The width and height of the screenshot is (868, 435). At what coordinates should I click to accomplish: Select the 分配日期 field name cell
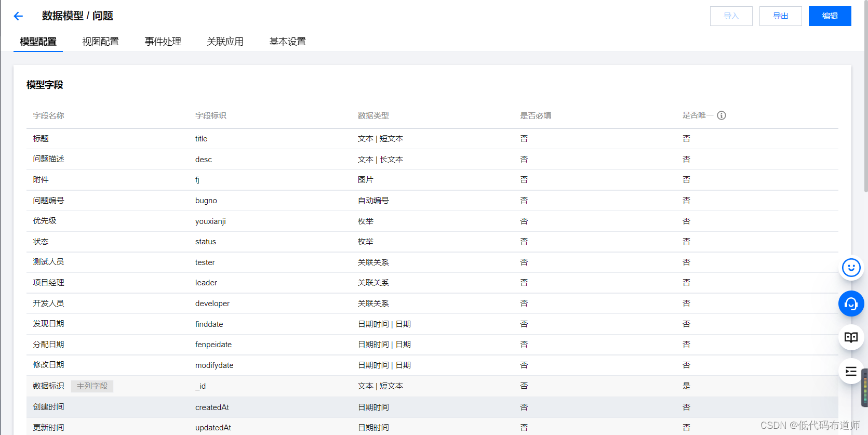(49, 345)
